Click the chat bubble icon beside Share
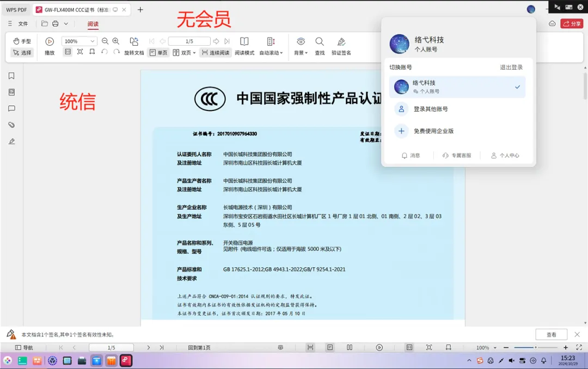 pyautogui.click(x=552, y=23)
